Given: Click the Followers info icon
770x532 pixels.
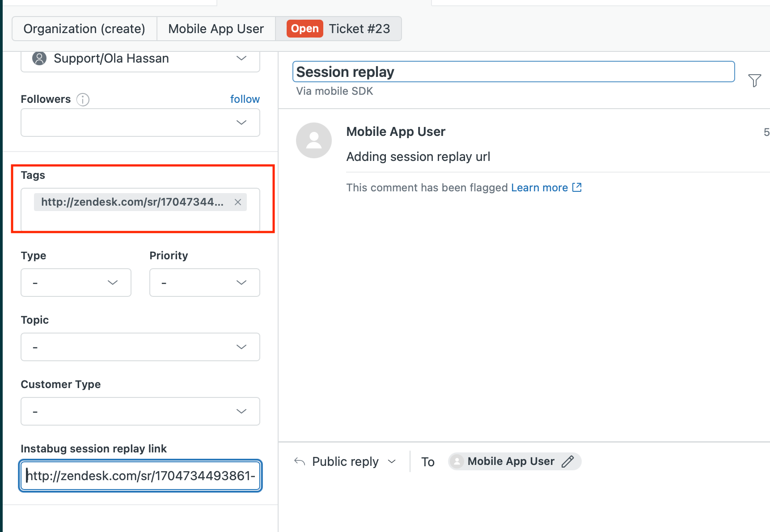Looking at the screenshot, I should point(83,99).
